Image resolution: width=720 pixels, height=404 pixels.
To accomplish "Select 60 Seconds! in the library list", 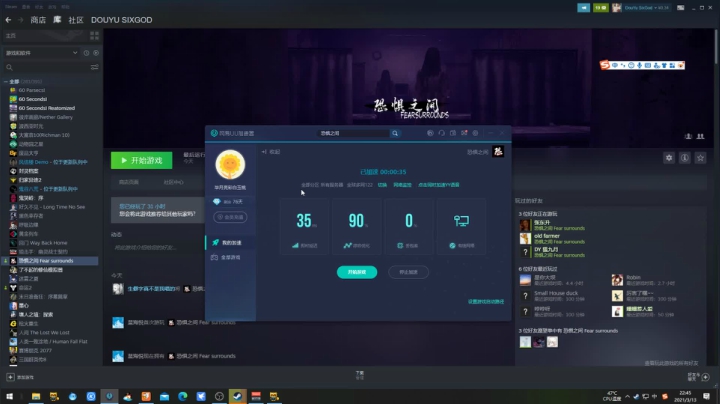I will (33, 99).
